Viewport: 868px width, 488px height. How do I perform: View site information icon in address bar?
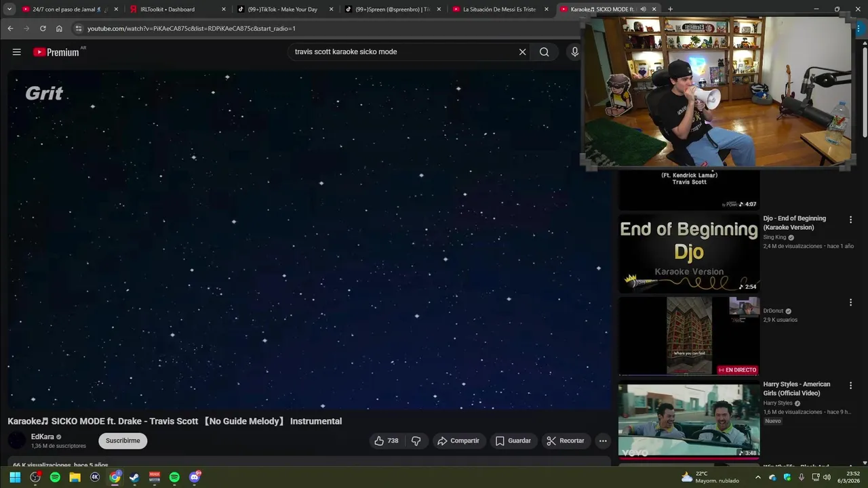tap(79, 28)
